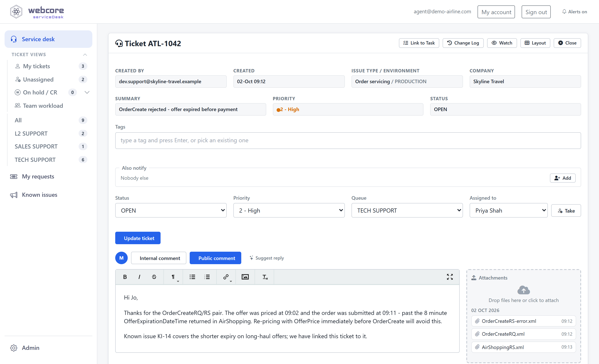The image size is (599, 364).
Task: Click user avatar M beside comment tabs
Action: 121,258
